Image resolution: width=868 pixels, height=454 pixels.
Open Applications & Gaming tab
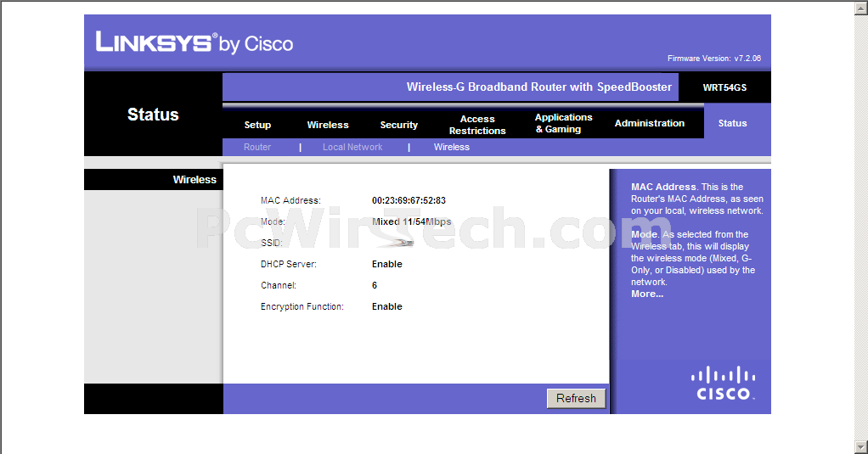point(564,123)
